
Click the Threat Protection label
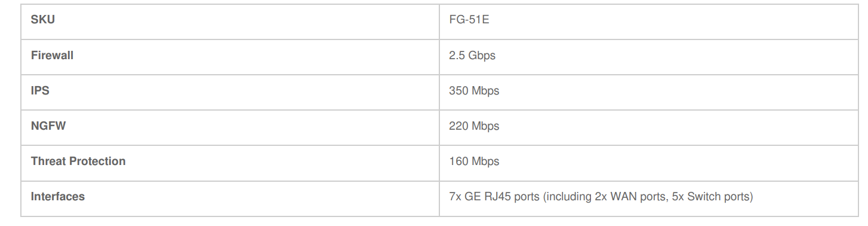78,161
